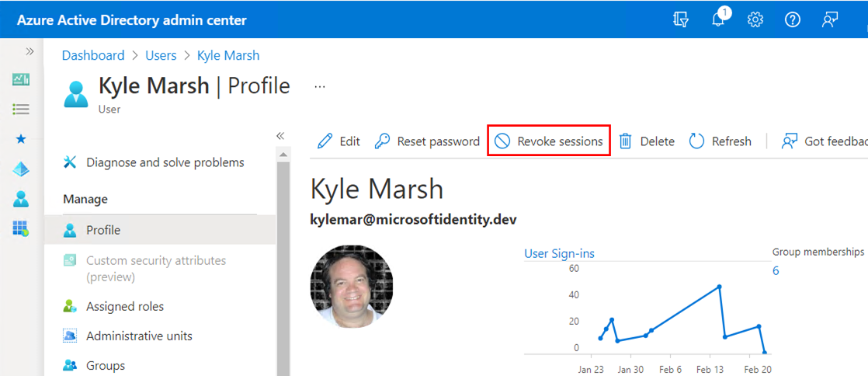Click the side menu scrollbar thumb
868x376 pixels.
click(283, 269)
